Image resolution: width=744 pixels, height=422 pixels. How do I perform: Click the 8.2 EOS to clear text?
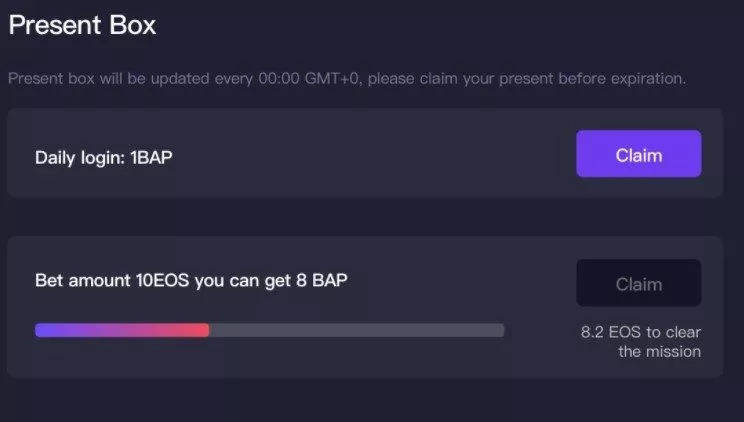[641, 332]
